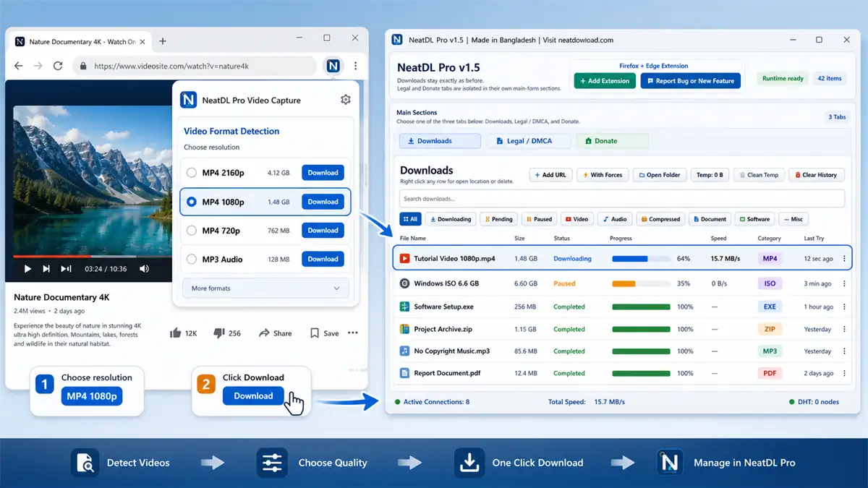Viewport: 868px width, 488px height.
Task: Click browser forward arrow
Action: point(38,66)
